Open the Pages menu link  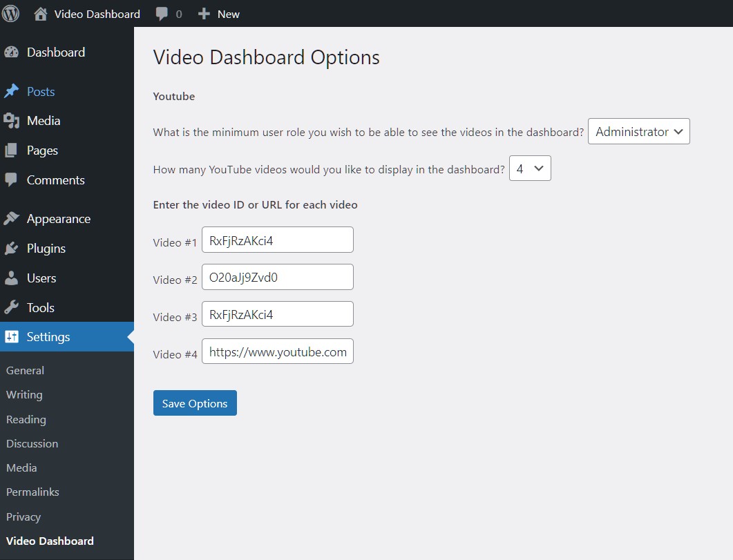pos(42,151)
